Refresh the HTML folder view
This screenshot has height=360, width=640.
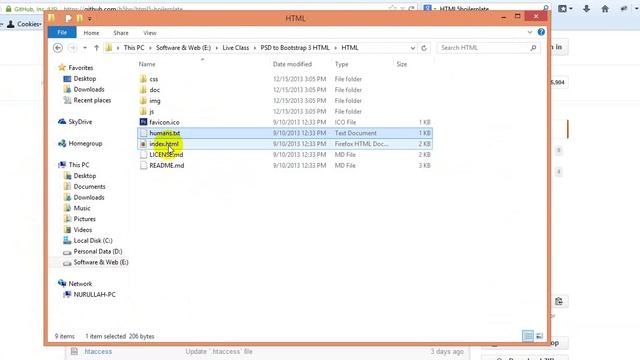coord(424,48)
